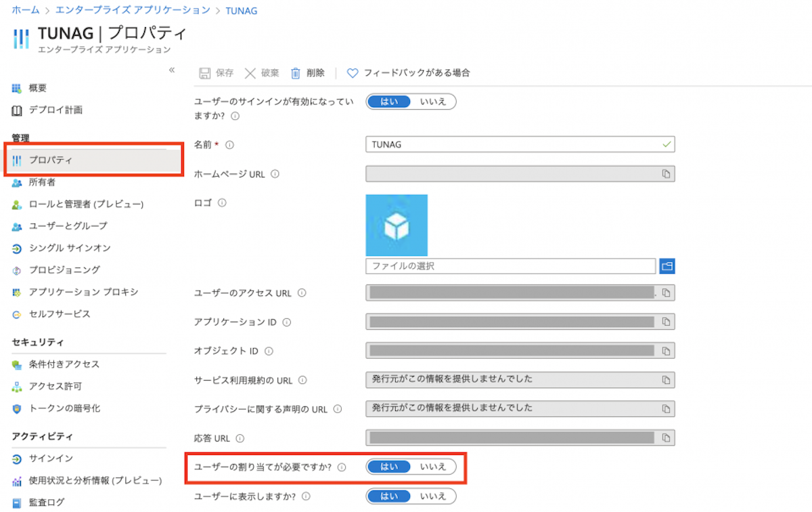Screen dimensions: 812x512
Task: Copy the アプリケーション ID value
Action: tap(666, 322)
